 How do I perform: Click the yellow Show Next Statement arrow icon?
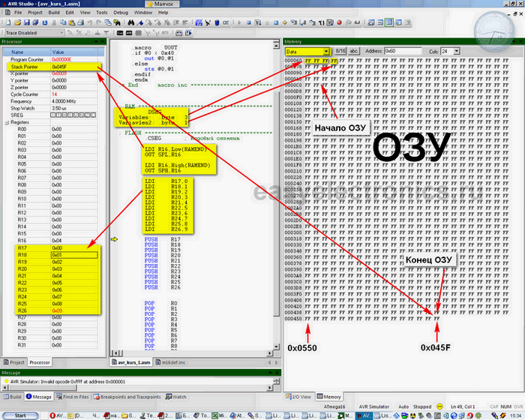click(285, 22)
